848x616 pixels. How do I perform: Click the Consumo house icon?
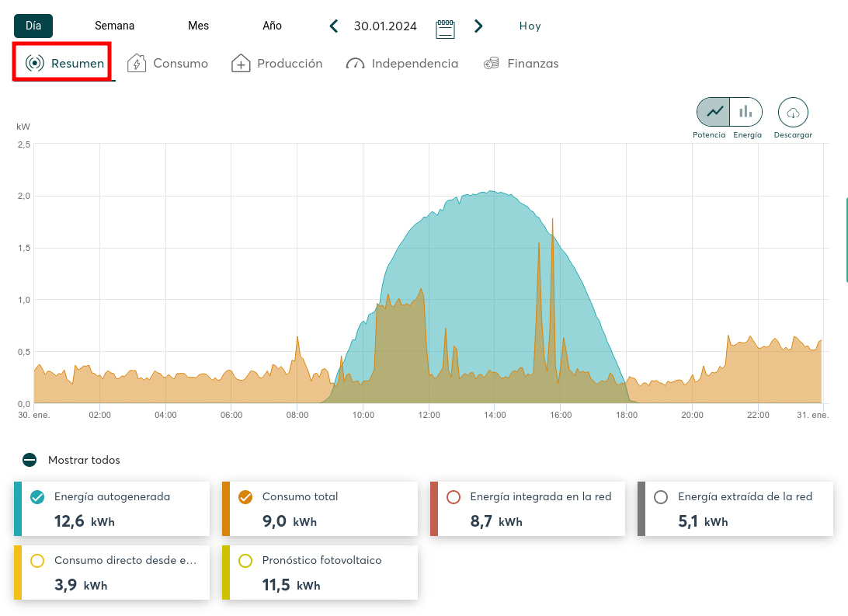(137, 64)
